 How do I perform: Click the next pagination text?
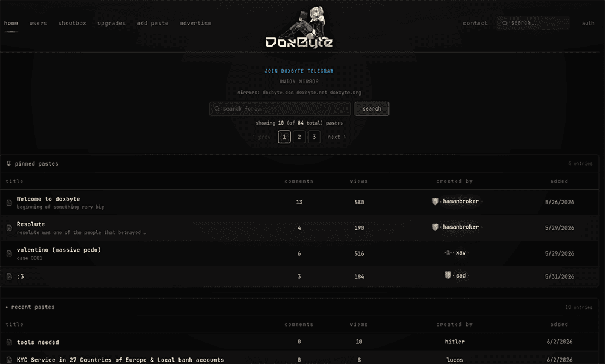tap(334, 137)
